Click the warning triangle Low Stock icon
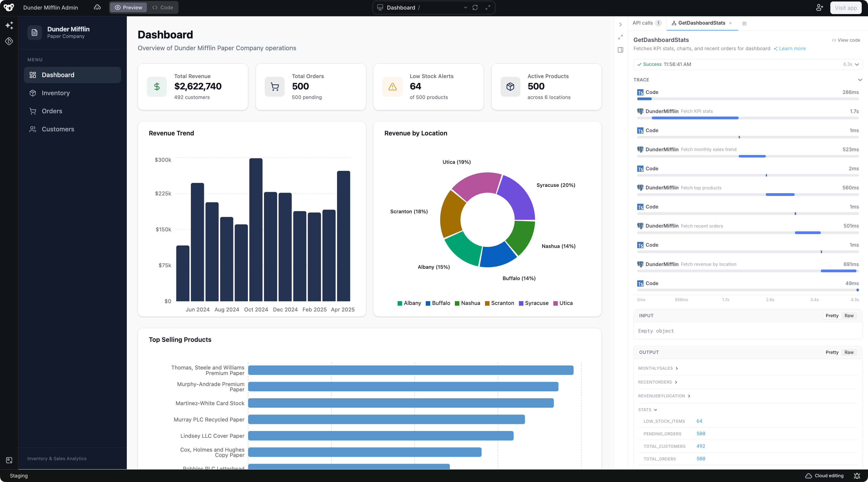The height and width of the screenshot is (482, 868). pos(393,87)
